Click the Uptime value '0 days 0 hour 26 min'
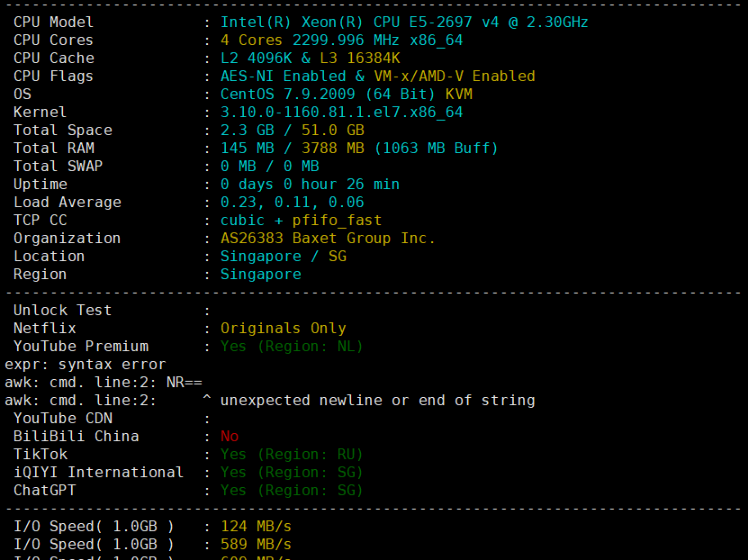Image resolution: width=748 pixels, height=560 pixels. pyautogui.click(x=310, y=185)
